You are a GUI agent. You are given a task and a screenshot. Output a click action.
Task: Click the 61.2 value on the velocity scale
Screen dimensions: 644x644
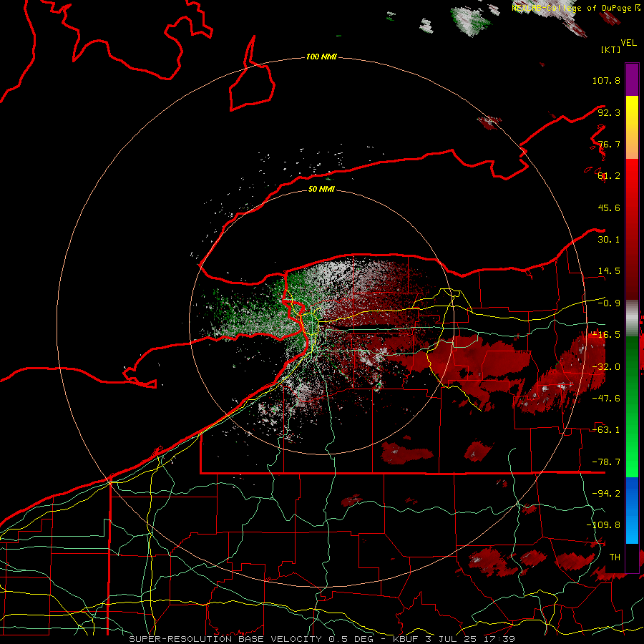coord(609,176)
